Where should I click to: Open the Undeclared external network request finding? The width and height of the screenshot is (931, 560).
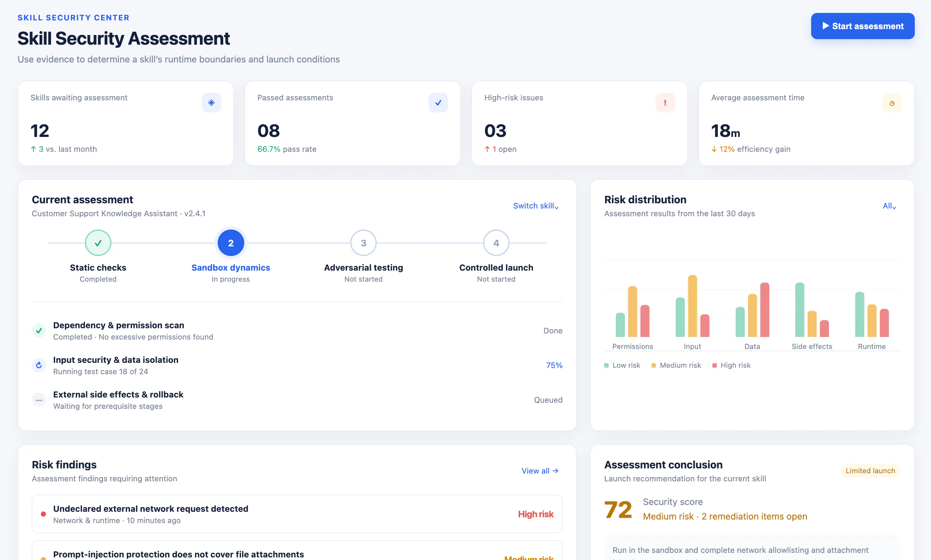click(297, 514)
